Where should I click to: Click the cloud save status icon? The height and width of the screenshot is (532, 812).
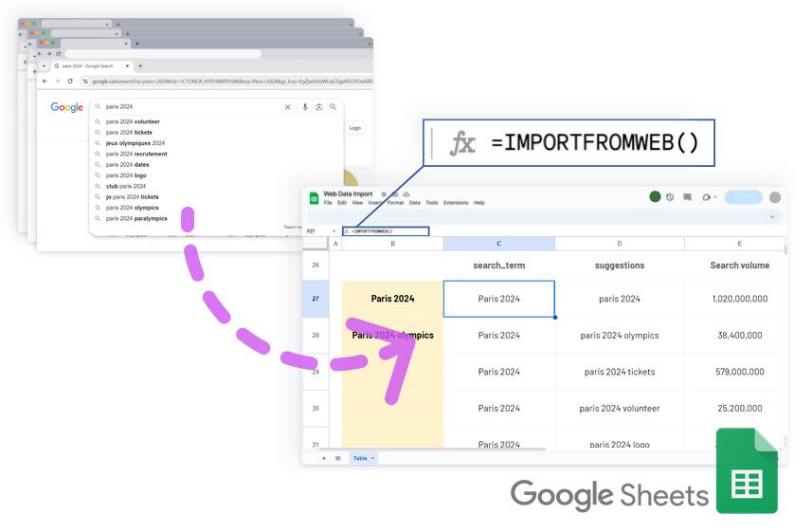click(406, 193)
